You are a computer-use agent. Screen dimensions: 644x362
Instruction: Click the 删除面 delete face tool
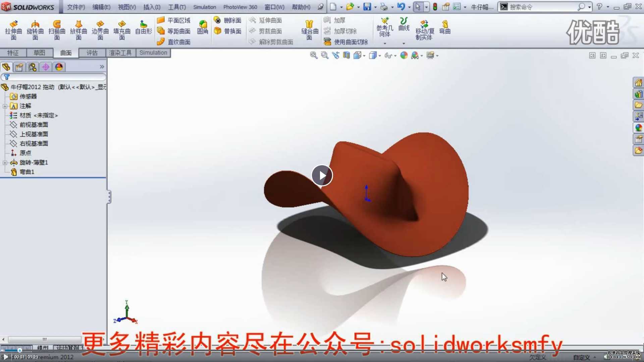[x=228, y=20]
